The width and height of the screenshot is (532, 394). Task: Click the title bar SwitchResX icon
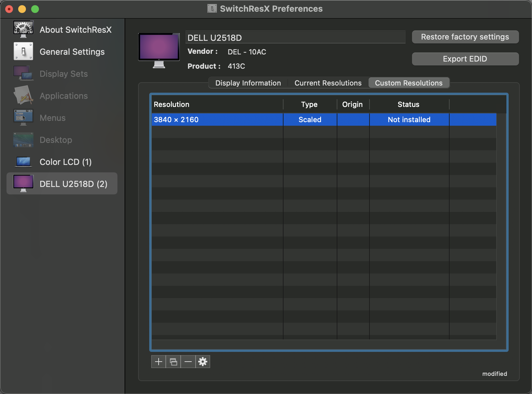pyautogui.click(x=212, y=9)
